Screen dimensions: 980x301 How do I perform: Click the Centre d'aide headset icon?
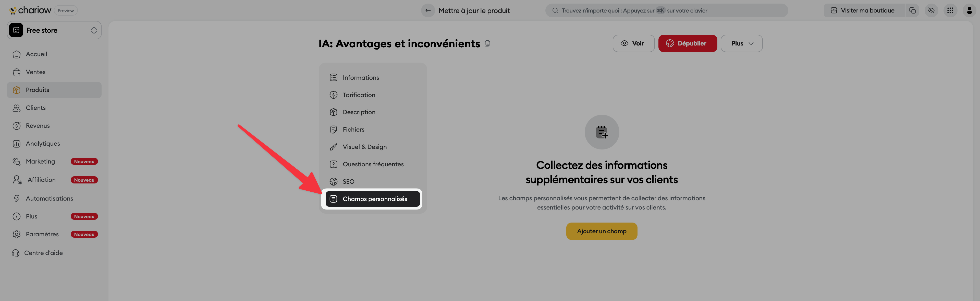click(x=16, y=253)
